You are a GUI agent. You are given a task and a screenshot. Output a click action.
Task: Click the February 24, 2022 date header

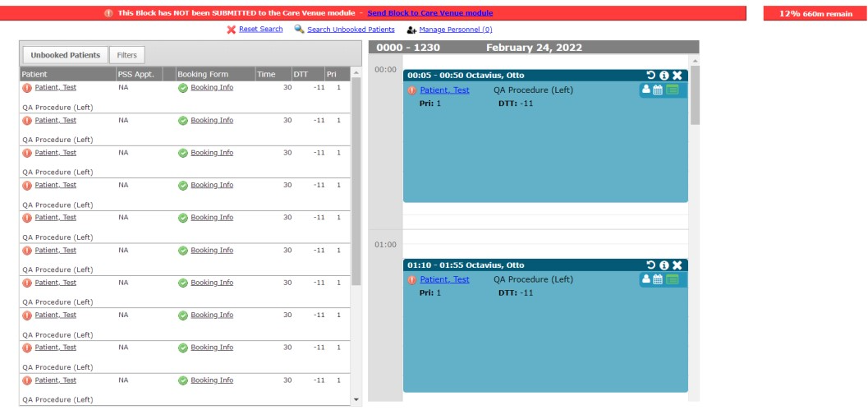point(535,48)
